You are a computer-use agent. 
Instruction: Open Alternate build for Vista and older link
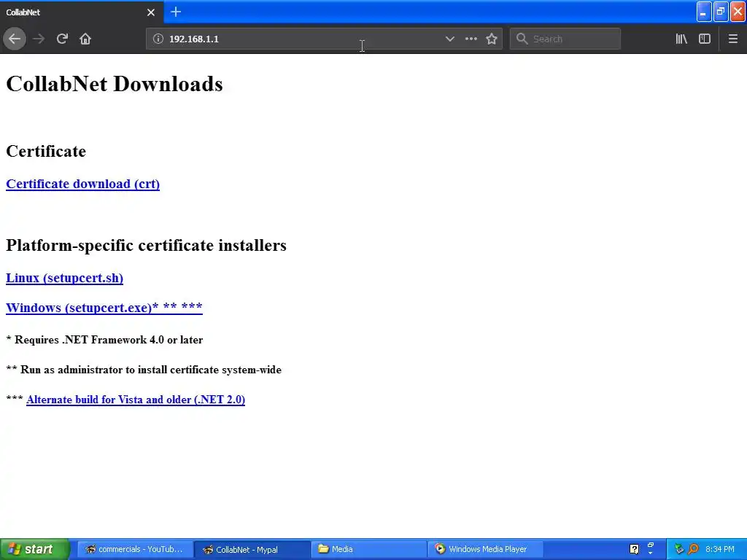(136, 400)
